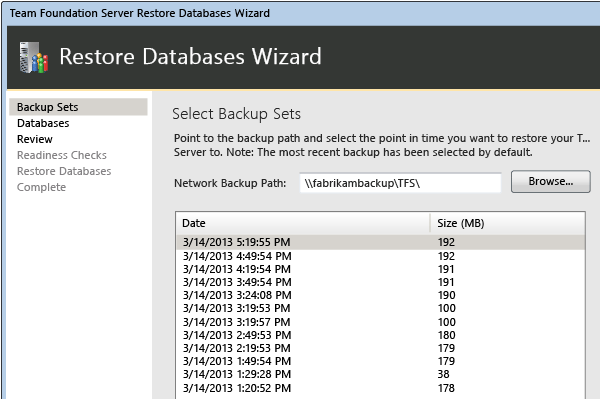Select backup 3/14/2013 2:49:53 PM
The width and height of the screenshot is (600, 399).
(x=380, y=335)
